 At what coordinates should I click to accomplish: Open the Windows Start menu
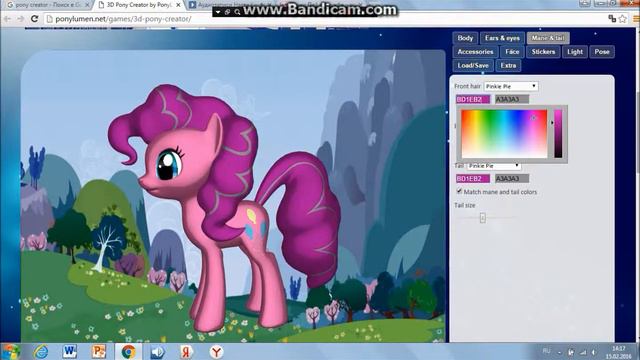(11, 352)
